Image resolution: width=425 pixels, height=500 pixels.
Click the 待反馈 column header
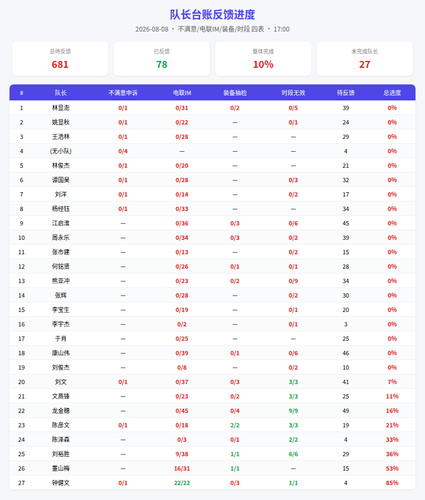[346, 93]
